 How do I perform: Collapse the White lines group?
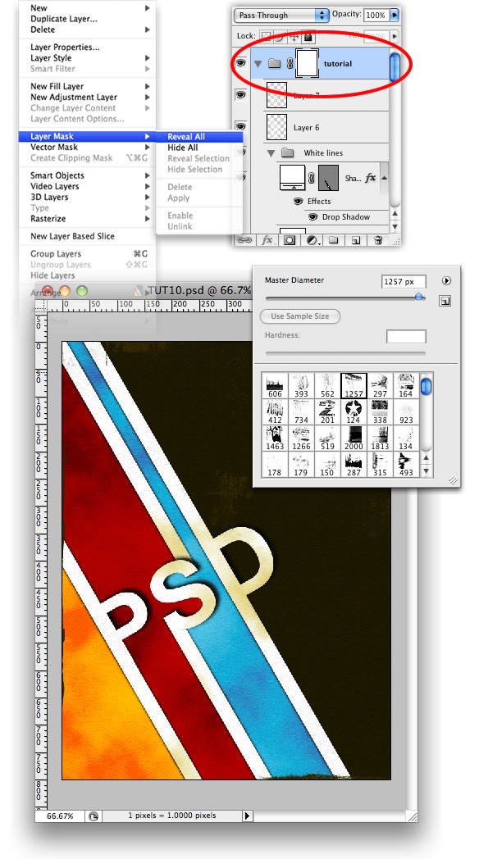click(271, 153)
